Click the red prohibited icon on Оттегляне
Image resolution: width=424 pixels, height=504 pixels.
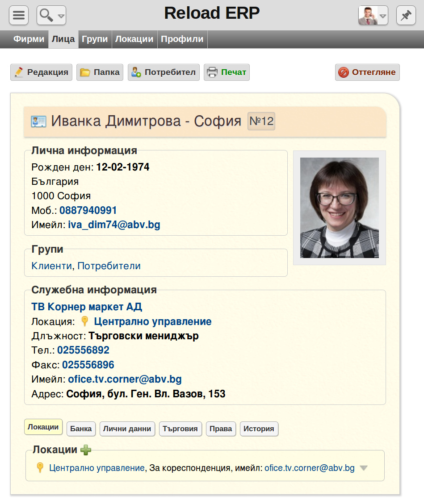click(344, 72)
